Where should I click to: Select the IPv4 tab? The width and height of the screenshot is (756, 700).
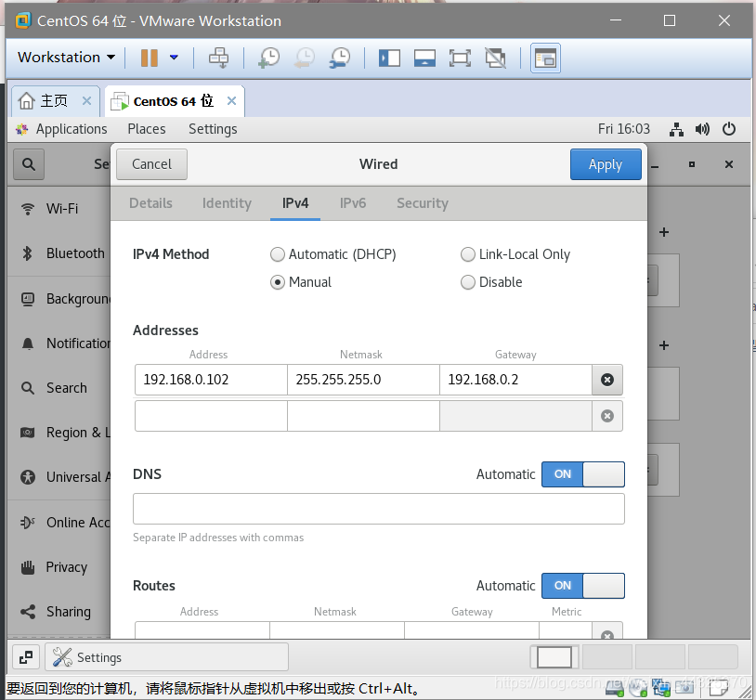tap(295, 203)
